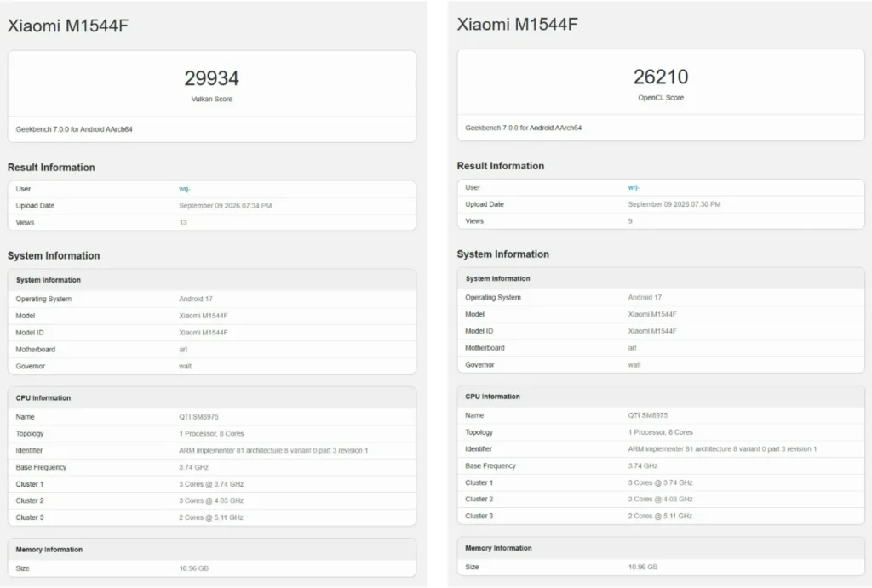Open user link wrj- on the Vulkan page
872x588 pixels.
184,189
